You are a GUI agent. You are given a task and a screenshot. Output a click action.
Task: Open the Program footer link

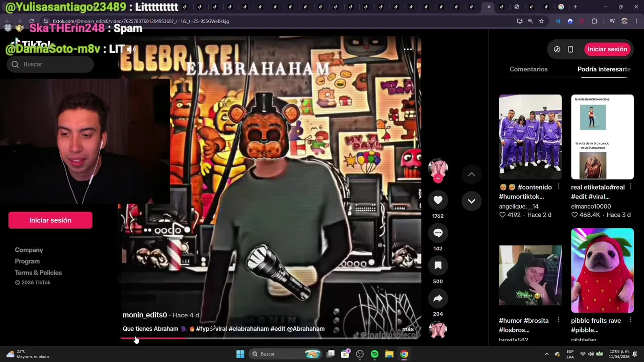27,261
